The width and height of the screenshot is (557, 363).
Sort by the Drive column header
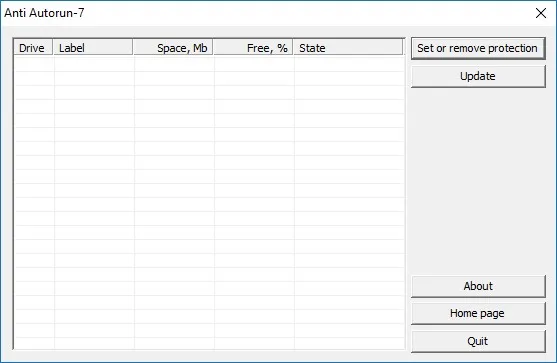(x=33, y=48)
